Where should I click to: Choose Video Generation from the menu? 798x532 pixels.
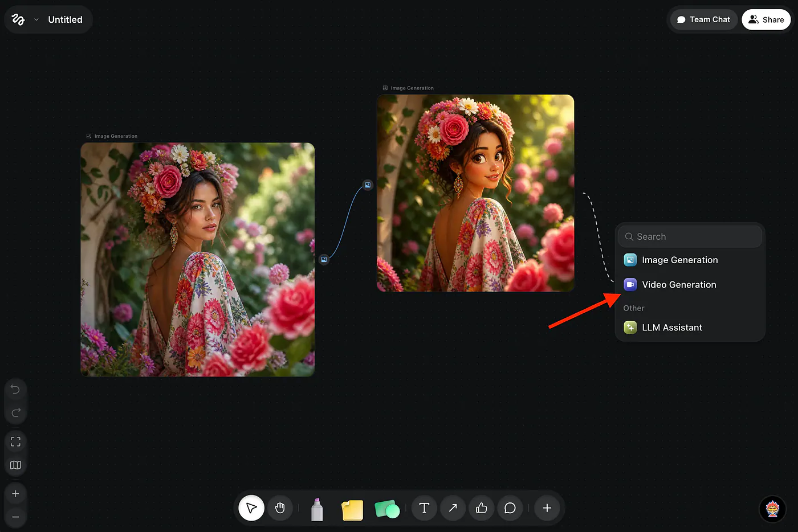690,284
